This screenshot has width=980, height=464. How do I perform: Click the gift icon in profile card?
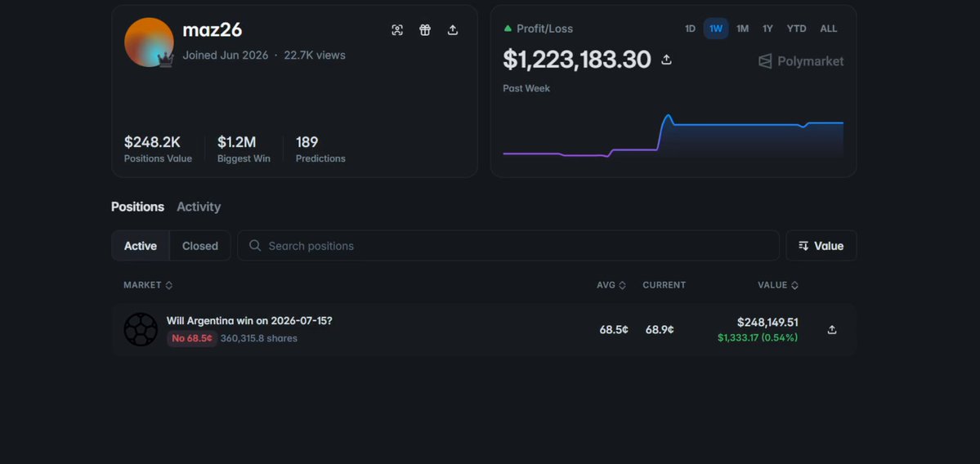click(425, 30)
